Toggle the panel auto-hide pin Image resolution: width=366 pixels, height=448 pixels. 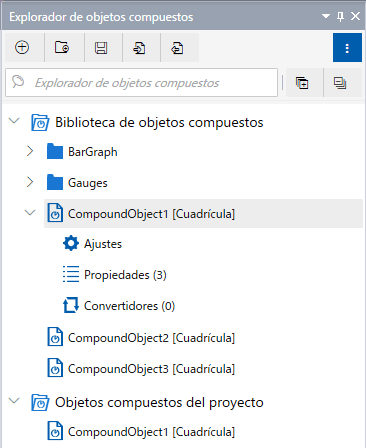click(340, 16)
